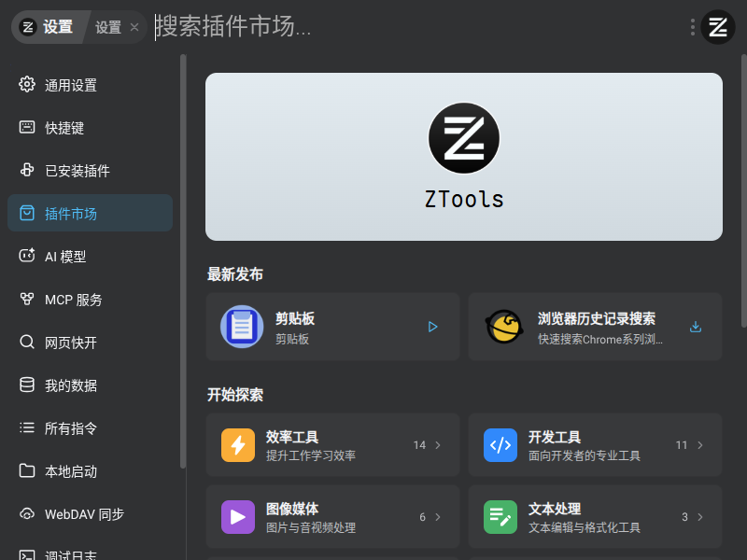Open the three-dot more options menu
747x560 pixels.
point(693,27)
